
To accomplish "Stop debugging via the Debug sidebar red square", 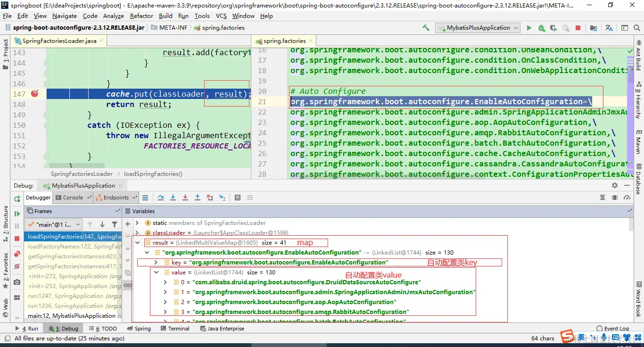I will (17, 239).
